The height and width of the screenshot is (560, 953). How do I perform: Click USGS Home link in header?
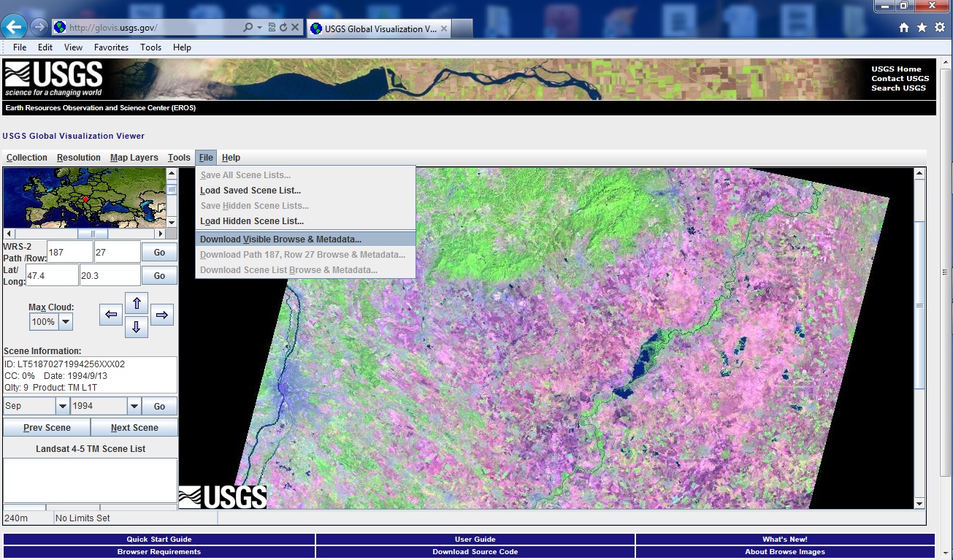pos(896,69)
